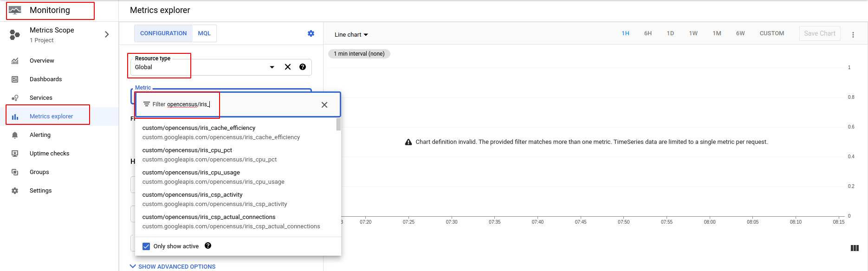This screenshot has width=868, height=271.
Task: Toggle the Only show active checkbox
Action: 146,246
